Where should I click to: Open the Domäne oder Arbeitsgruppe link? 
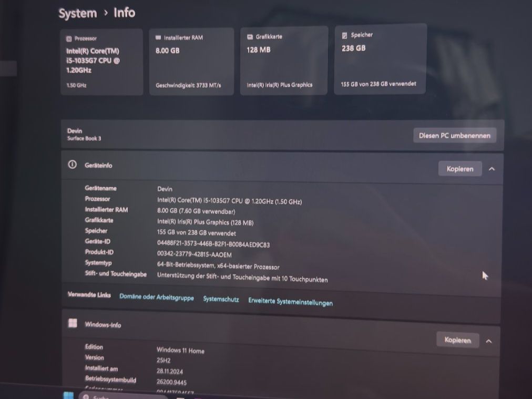click(157, 297)
